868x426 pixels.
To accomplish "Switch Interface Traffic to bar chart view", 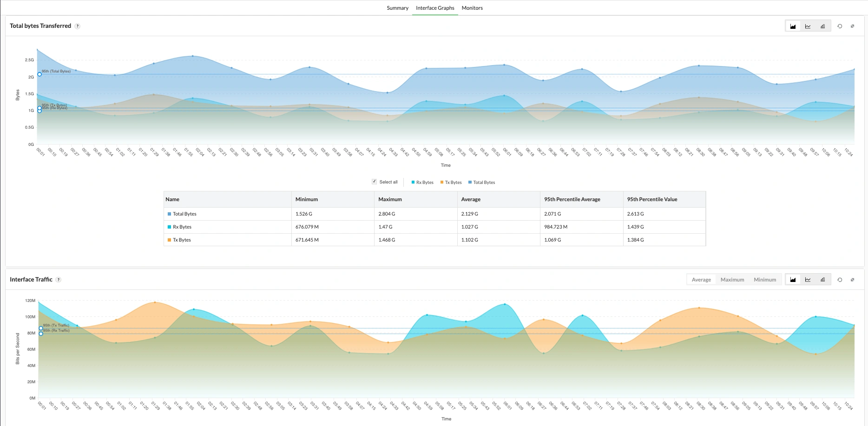I will [x=822, y=279].
